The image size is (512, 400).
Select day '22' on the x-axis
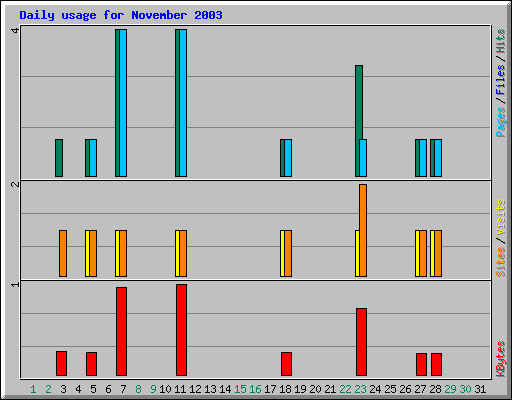(345, 389)
